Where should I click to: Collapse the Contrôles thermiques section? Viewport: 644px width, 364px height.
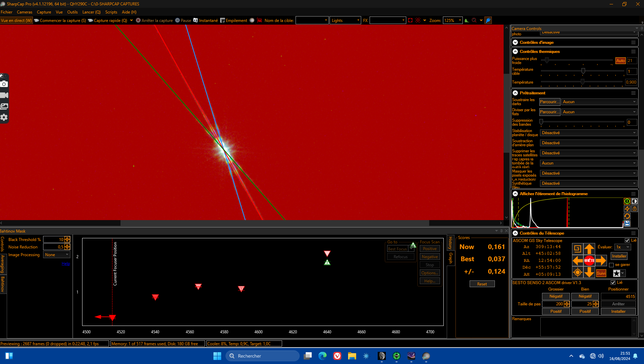pyautogui.click(x=515, y=52)
